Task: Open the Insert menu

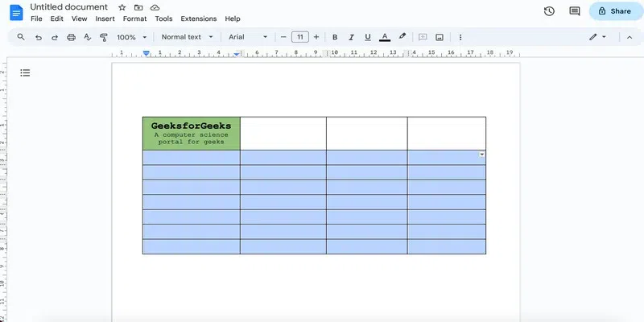Action: 105,19
